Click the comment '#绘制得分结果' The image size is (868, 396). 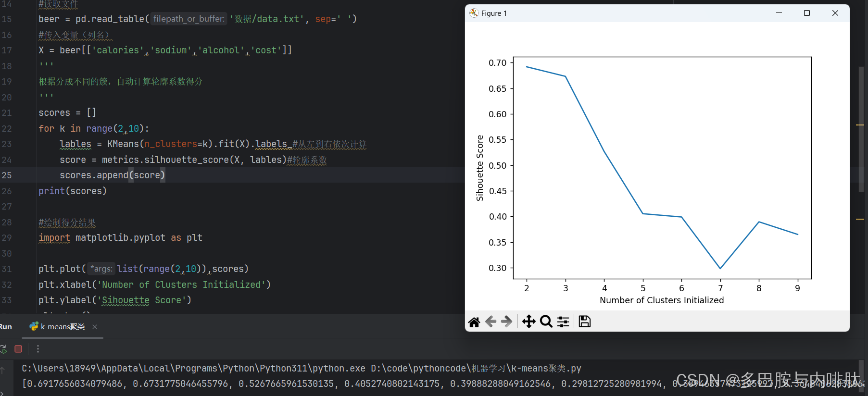67,223
